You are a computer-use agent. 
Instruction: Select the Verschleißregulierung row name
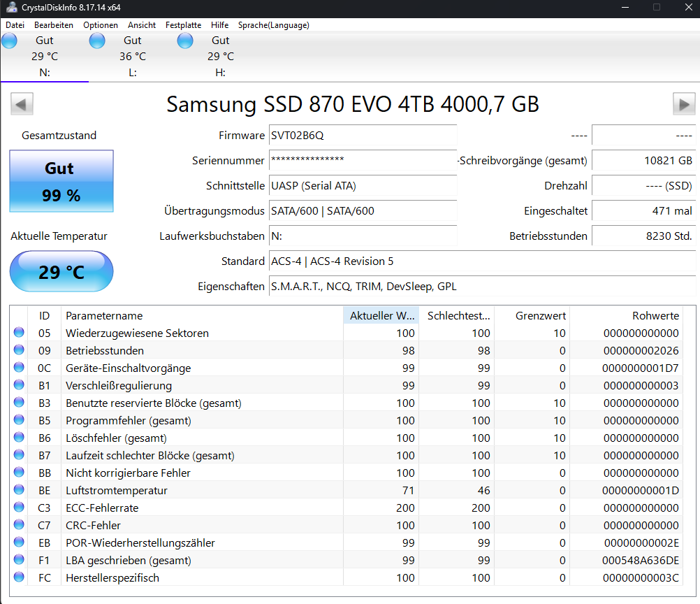[x=119, y=386]
